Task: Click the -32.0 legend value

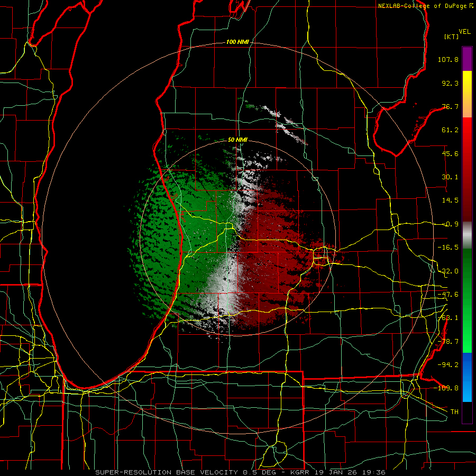Action: pyautogui.click(x=448, y=271)
